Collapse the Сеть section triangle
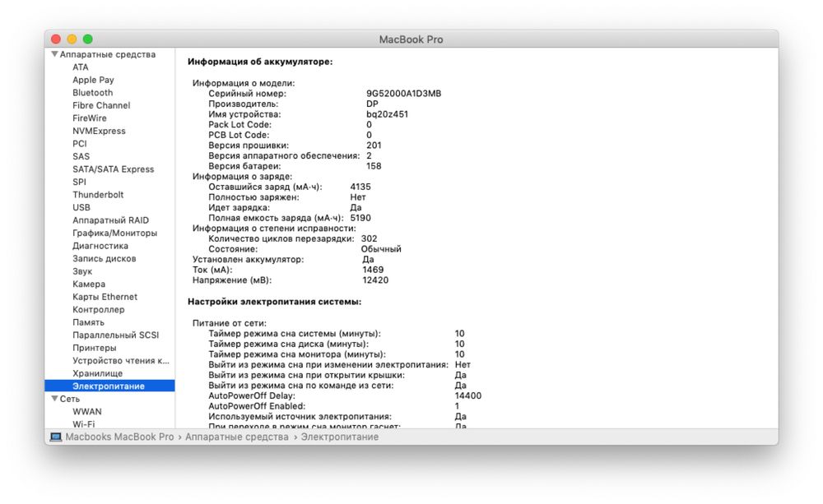 tap(54, 399)
